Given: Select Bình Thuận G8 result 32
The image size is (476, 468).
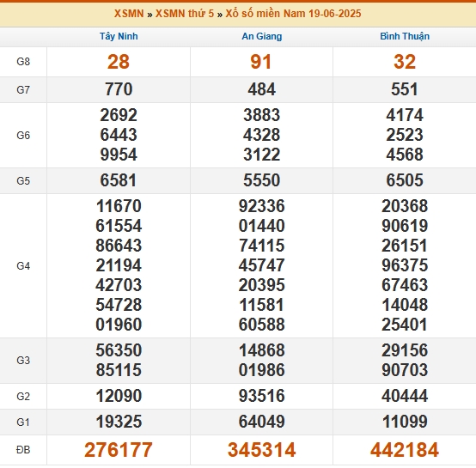Looking at the screenshot, I should tap(405, 62).
